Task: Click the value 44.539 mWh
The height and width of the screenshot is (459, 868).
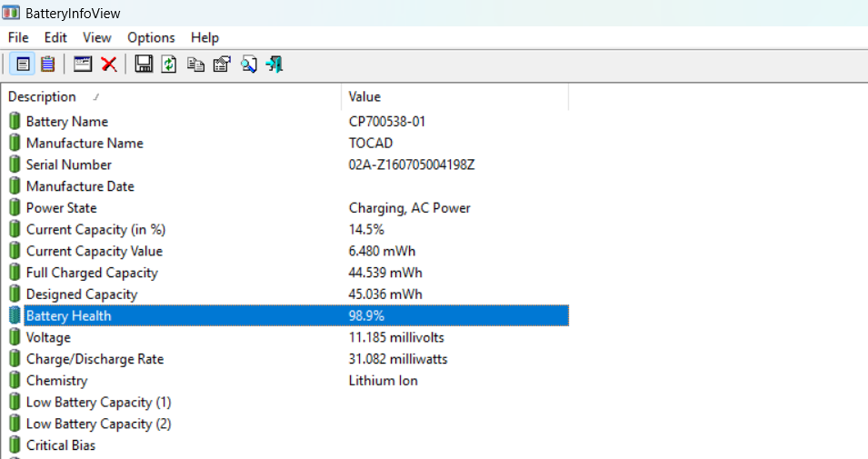Action: click(385, 273)
